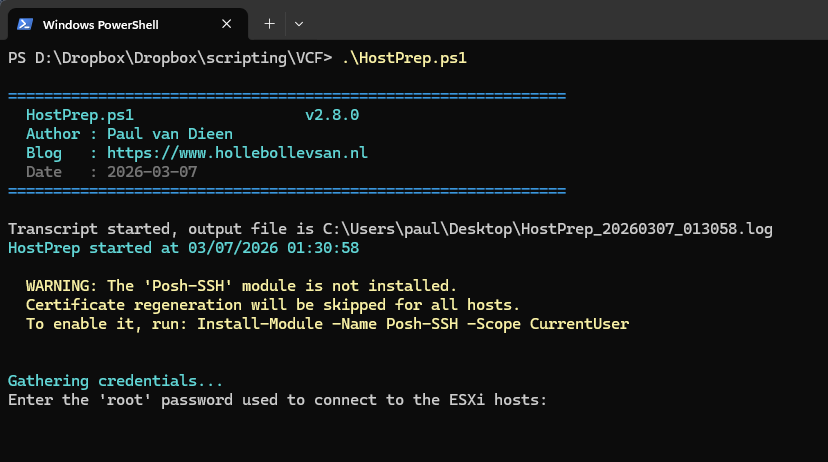Close the Windows PowerShell tab
Viewport: 828px width, 462px height.
coord(227,23)
